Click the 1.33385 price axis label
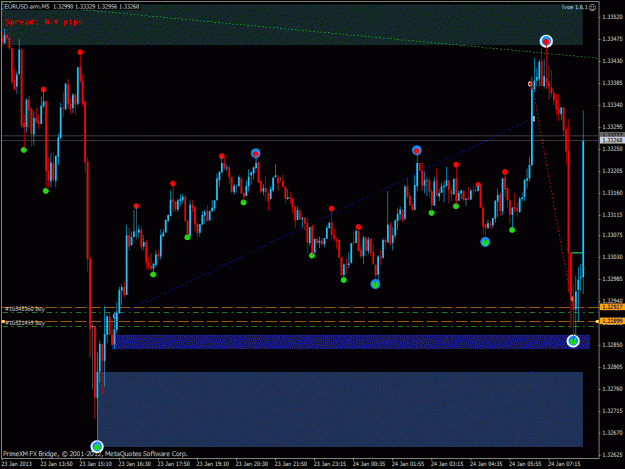The height and width of the screenshot is (469, 625). point(613,83)
